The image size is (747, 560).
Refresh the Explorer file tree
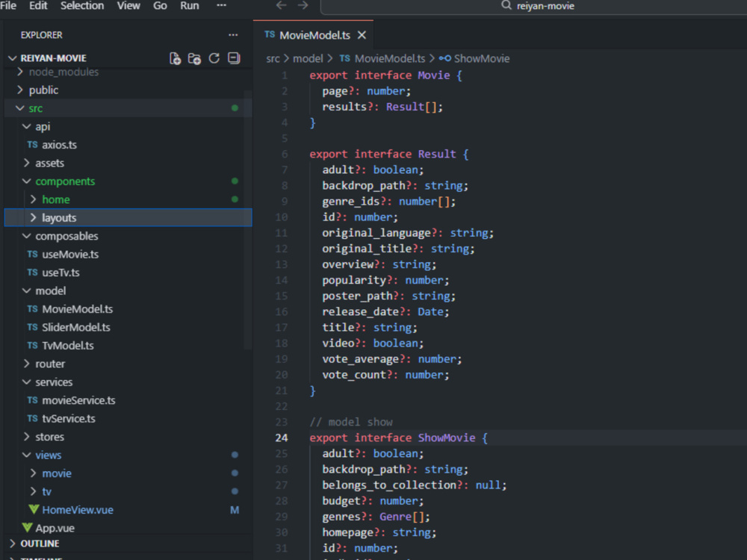pyautogui.click(x=214, y=58)
